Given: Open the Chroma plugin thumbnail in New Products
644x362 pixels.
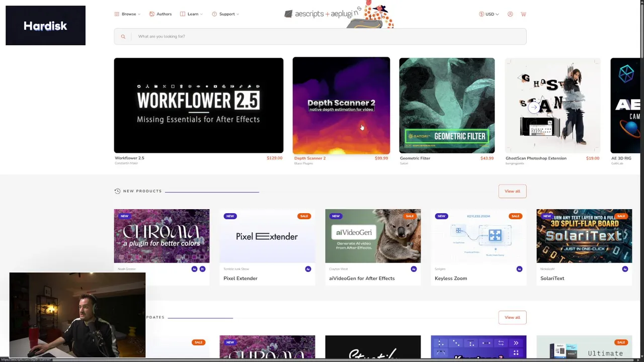Looking at the screenshot, I should pos(162,236).
